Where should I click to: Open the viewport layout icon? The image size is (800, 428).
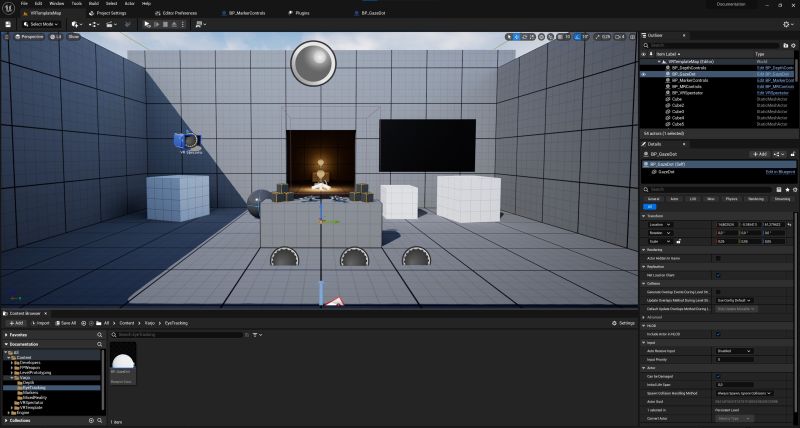(632, 37)
